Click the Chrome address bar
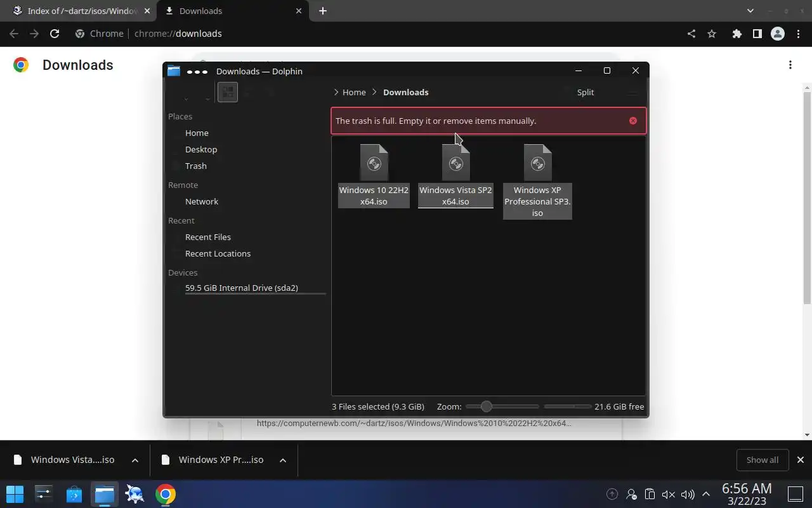Image resolution: width=812 pixels, height=508 pixels. point(374,34)
